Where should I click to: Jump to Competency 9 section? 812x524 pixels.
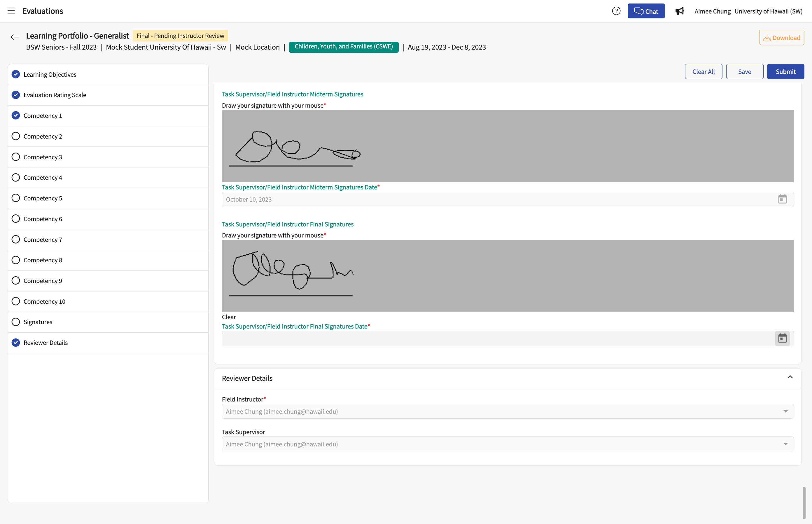point(108,281)
